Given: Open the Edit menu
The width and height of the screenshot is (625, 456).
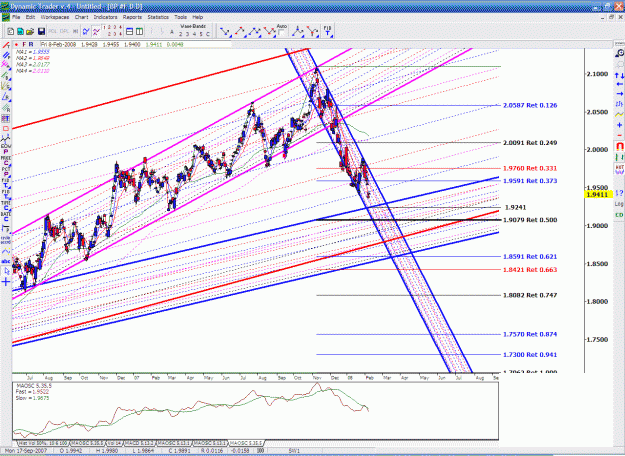Looking at the screenshot, I should click(30, 17).
